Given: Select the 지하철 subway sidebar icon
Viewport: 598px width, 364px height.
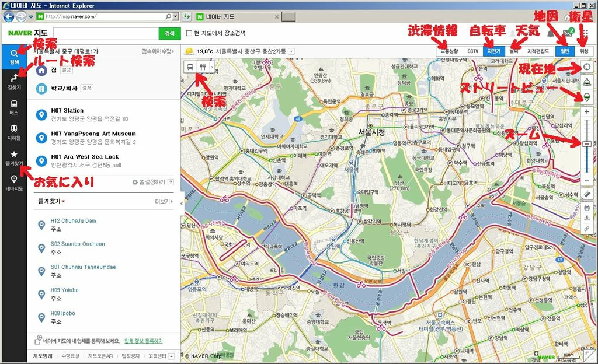Looking at the screenshot, I should [x=14, y=132].
